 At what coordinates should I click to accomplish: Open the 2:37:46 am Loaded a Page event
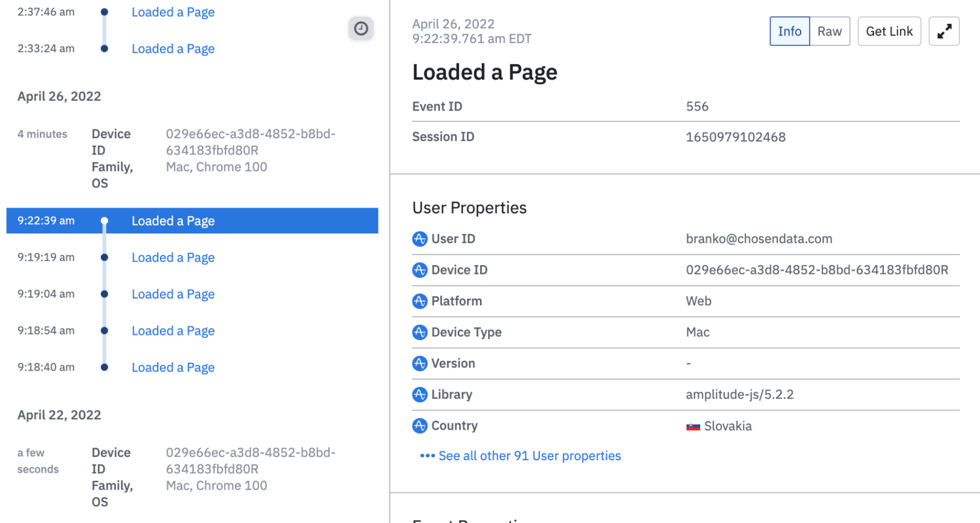click(173, 12)
